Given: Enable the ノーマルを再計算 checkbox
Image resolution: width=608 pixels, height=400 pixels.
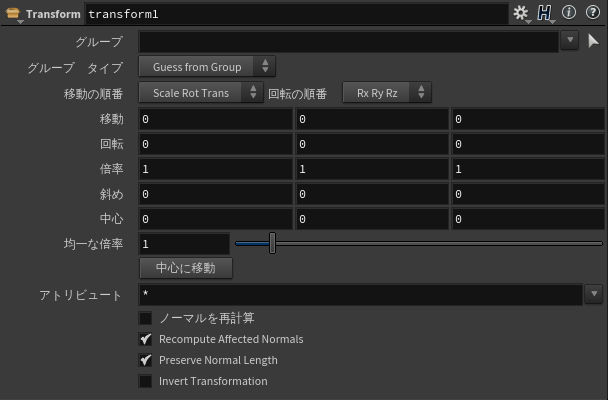Looking at the screenshot, I should [146, 318].
